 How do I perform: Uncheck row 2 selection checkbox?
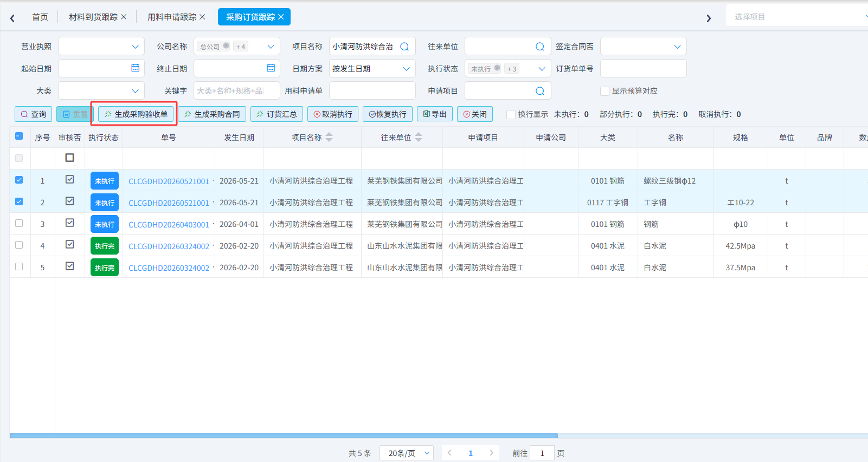point(19,201)
